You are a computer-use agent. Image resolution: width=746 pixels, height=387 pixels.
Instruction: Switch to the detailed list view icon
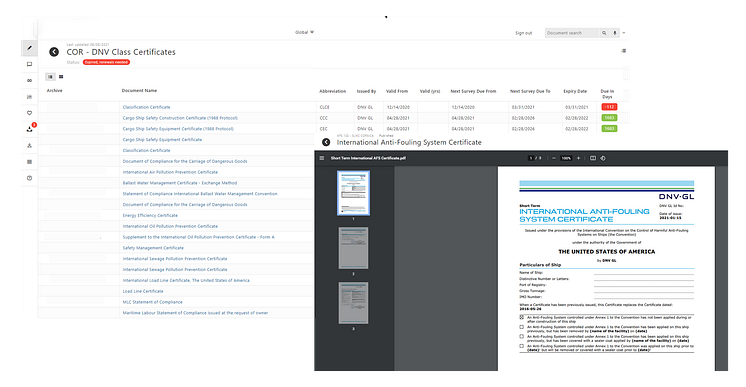[50, 77]
